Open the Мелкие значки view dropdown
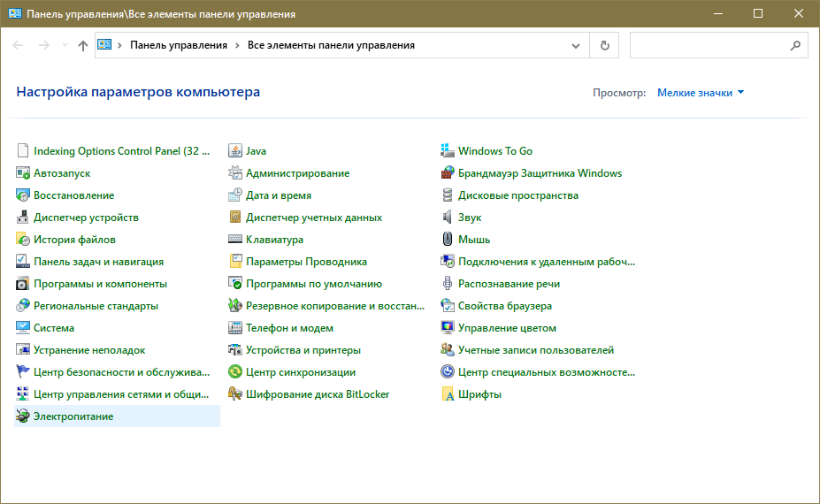 (701, 92)
